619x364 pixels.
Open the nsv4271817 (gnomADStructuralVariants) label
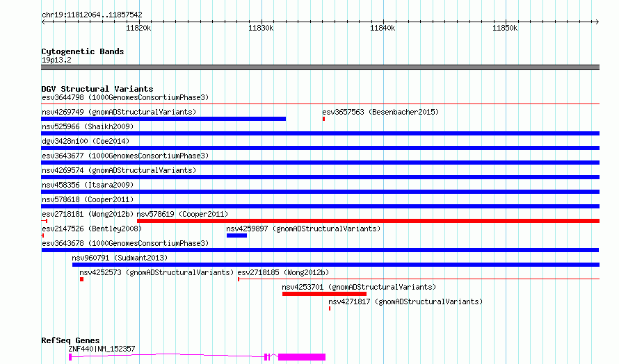coord(405,301)
